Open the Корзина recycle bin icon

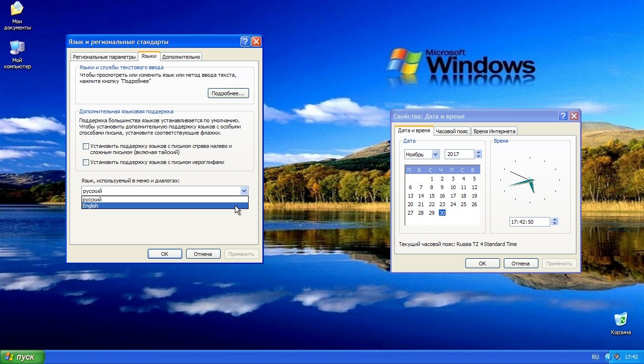(620, 322)
